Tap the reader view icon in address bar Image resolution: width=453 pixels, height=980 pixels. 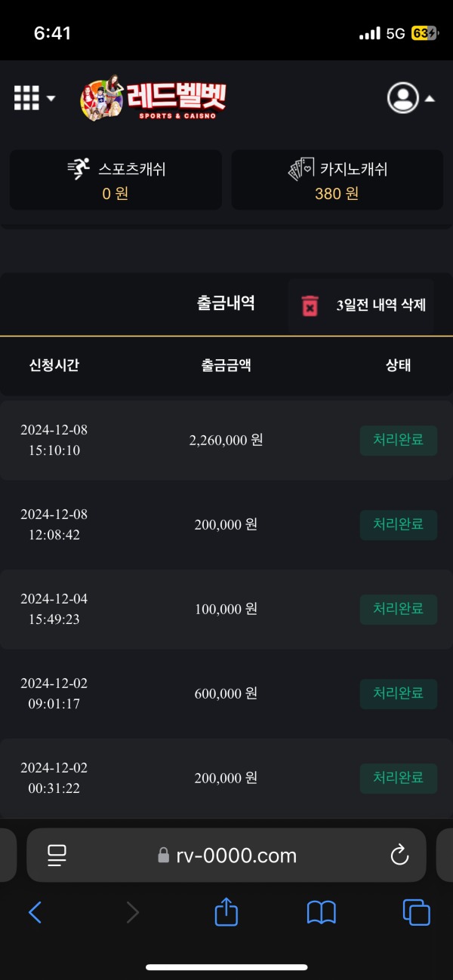click(56, 855)
